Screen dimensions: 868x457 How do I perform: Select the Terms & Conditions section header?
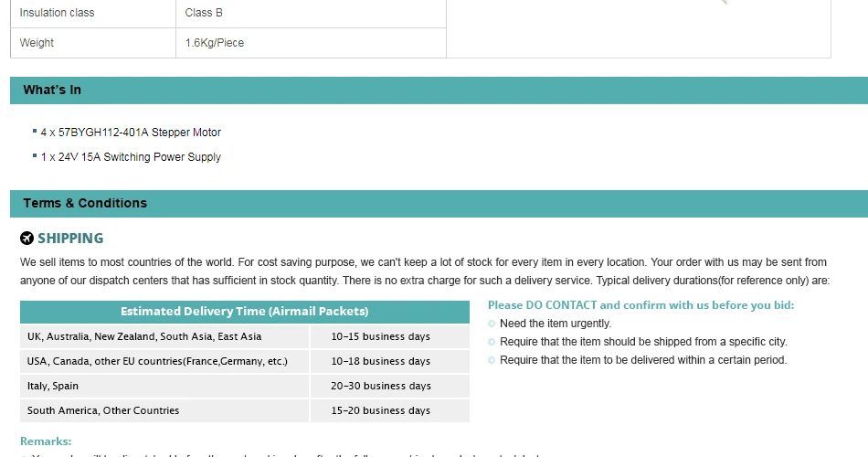[439, 203]
